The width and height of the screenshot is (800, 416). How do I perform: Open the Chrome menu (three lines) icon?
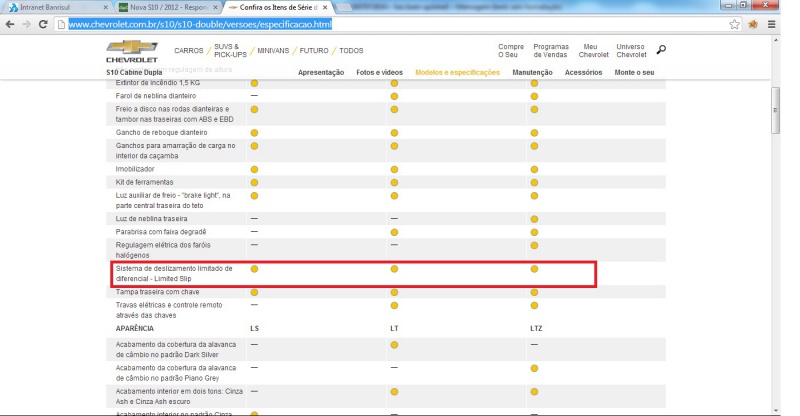[x=771, y=24]
